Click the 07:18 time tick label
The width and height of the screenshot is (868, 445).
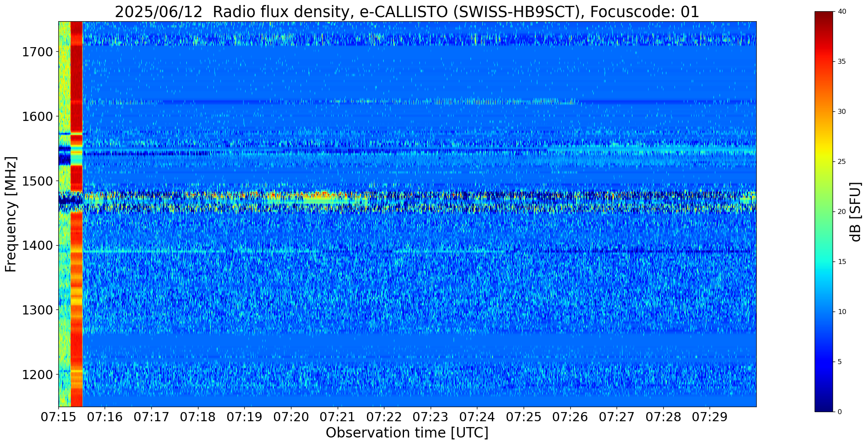198,417
